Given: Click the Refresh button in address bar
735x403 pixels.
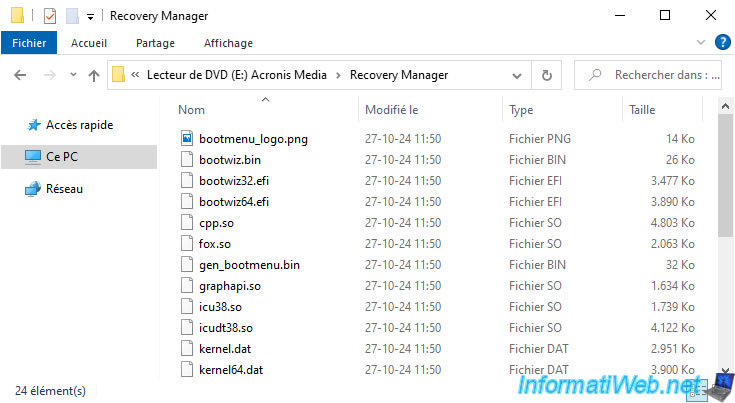Looking at the screenshot, I should [546, 75].
